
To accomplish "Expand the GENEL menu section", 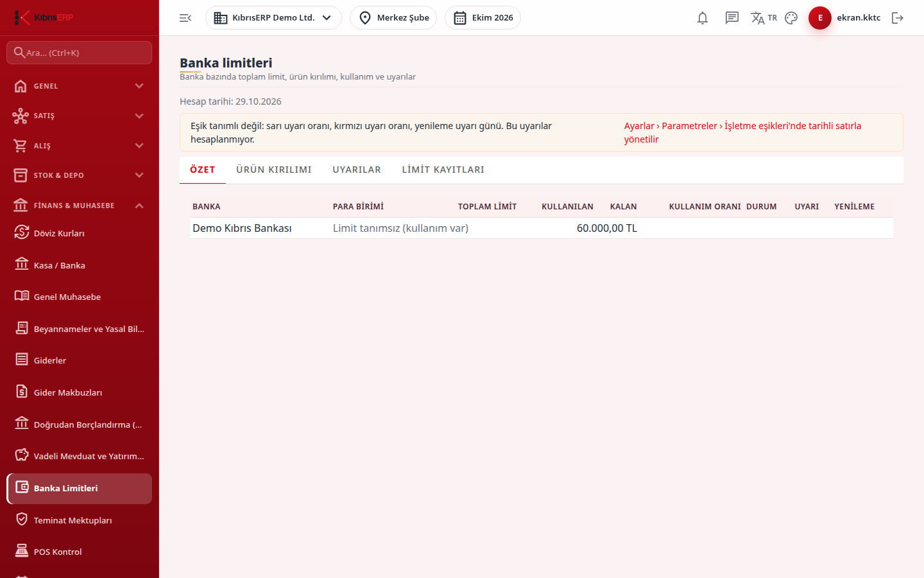I will click(x=80, y=86).
